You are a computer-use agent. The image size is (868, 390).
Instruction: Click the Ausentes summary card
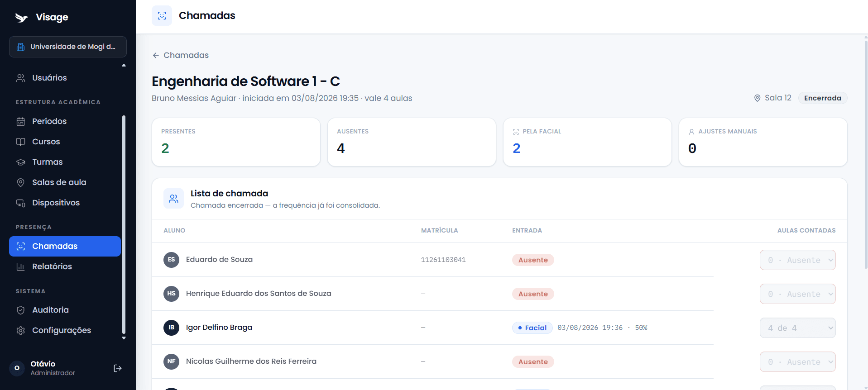412,142
